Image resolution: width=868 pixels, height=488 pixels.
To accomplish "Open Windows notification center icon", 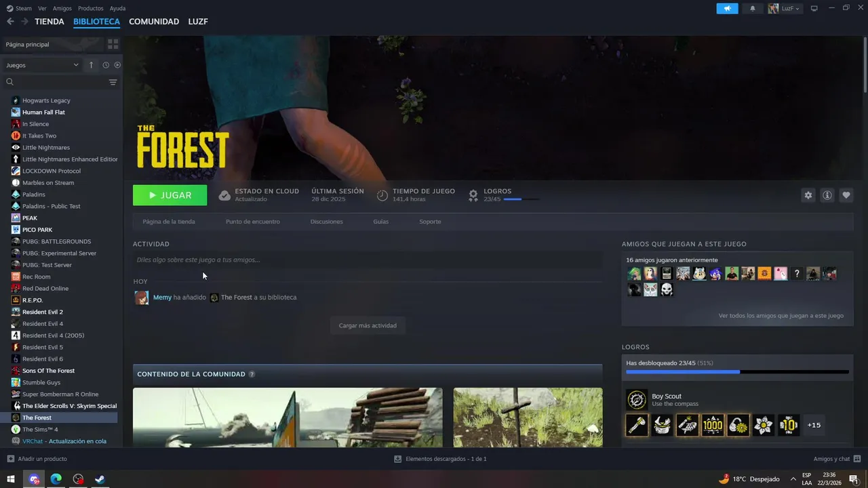I will pyautogui.click(x=854, y=479).
